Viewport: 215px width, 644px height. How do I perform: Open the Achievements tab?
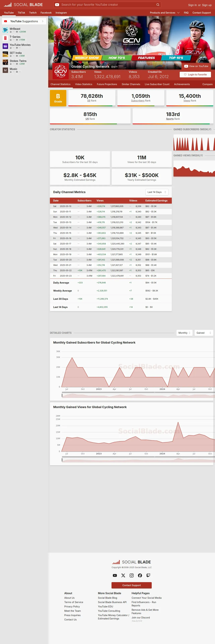point(182,84)
